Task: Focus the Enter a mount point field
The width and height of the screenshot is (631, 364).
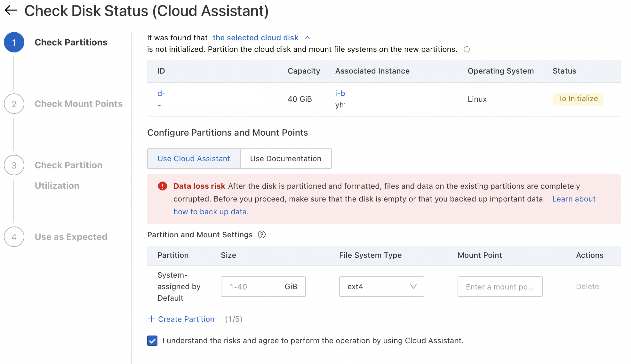Action: [500, 287]
